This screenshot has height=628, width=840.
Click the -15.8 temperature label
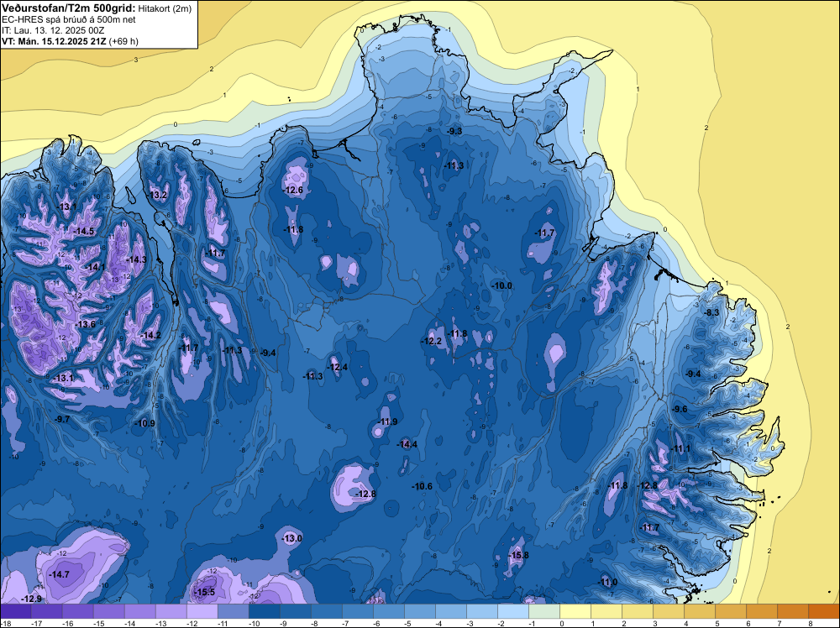pyautogui.click(x=518, y=555)
